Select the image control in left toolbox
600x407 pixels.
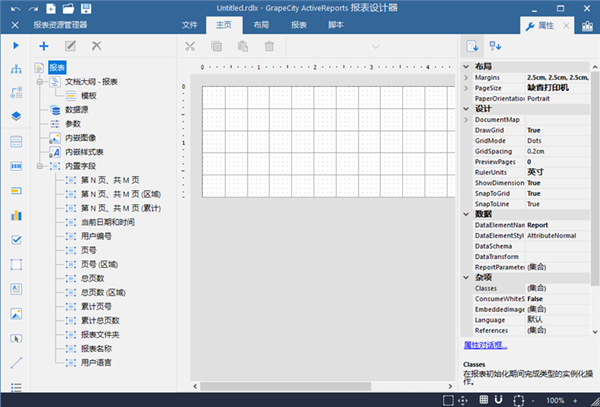click(16, 313)
